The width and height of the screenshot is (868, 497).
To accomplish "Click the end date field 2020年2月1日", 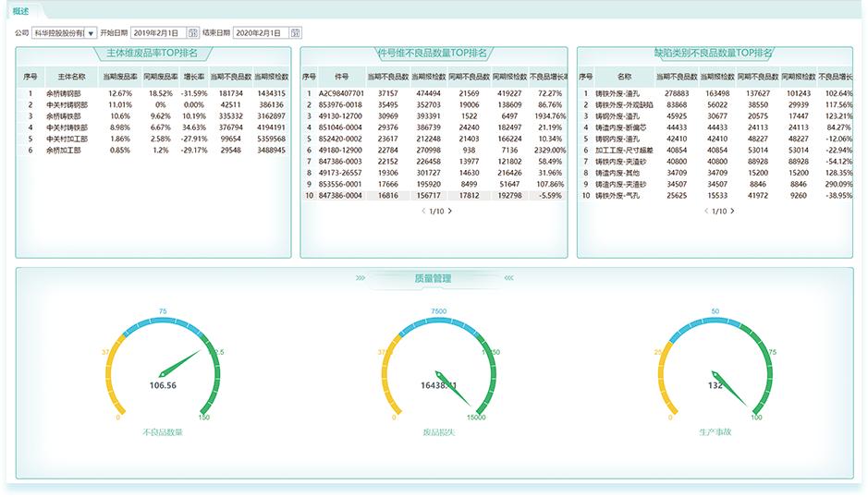I will pos(259,32).
